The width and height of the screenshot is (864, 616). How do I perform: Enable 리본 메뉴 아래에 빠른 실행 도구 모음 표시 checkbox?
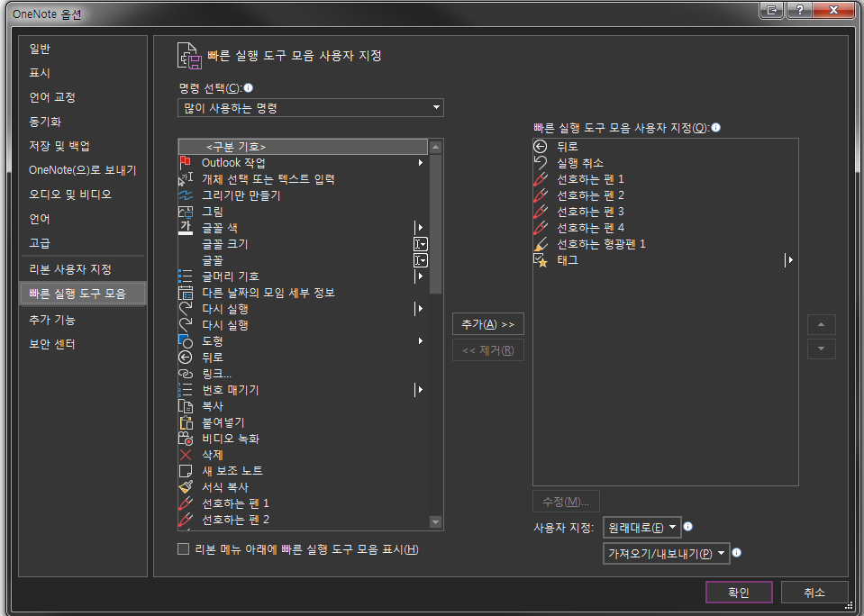click(x=184, y=548)
